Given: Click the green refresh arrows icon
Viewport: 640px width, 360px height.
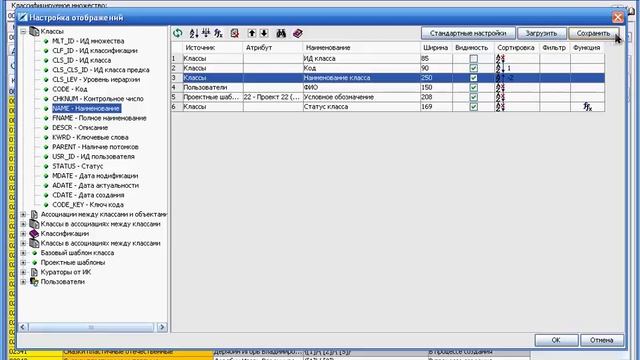Looking at the screenshot, I should pyautogui.click(x=178, y=33).
